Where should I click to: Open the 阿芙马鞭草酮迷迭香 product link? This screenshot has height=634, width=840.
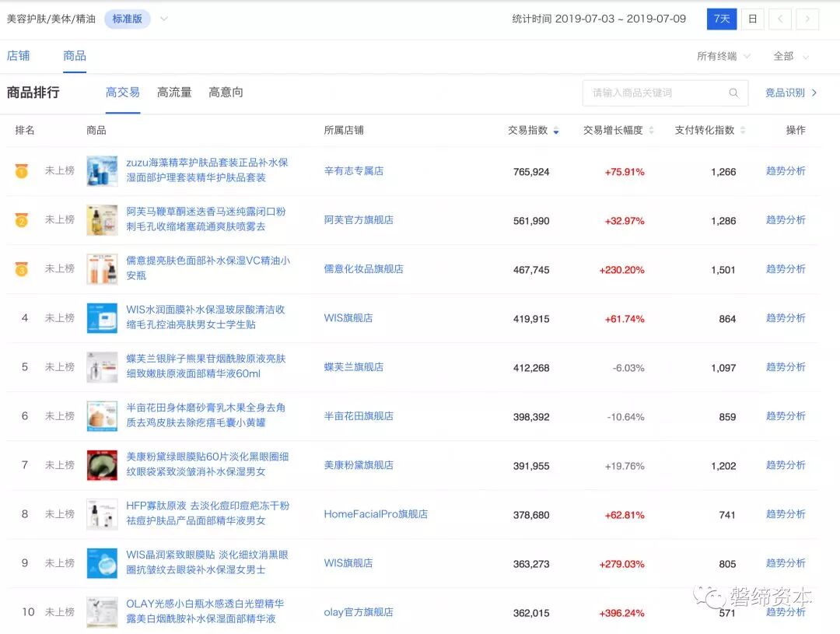click(206, 219)
